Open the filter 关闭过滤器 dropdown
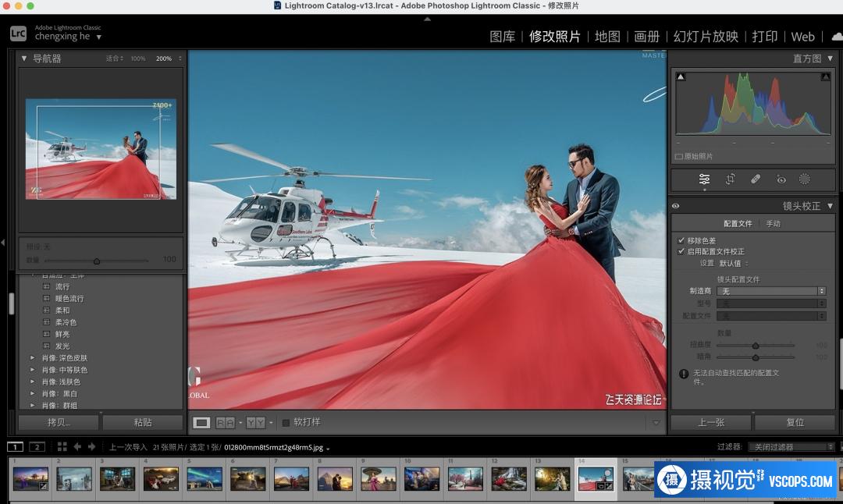Screen dimensions: 843x504 click(791, 446)
